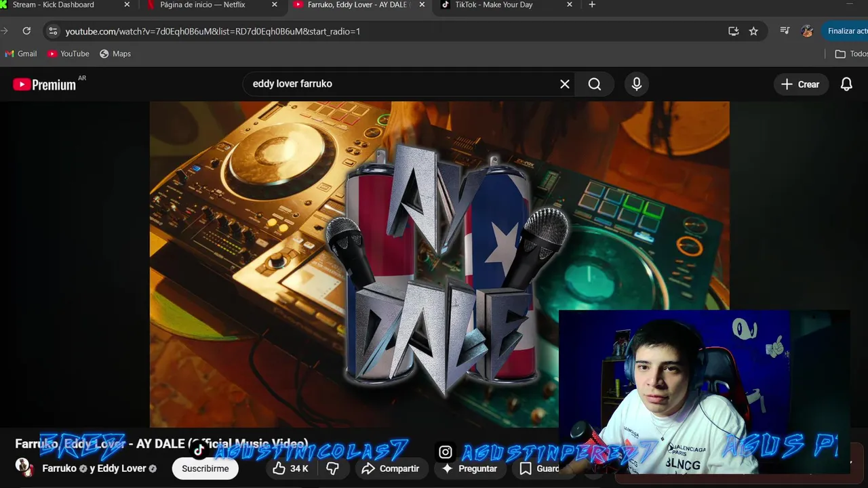The height and width of the screenshot is (488, 868).
Task: Open the YouTube bookmark
Action: click(x=68, y=54)
